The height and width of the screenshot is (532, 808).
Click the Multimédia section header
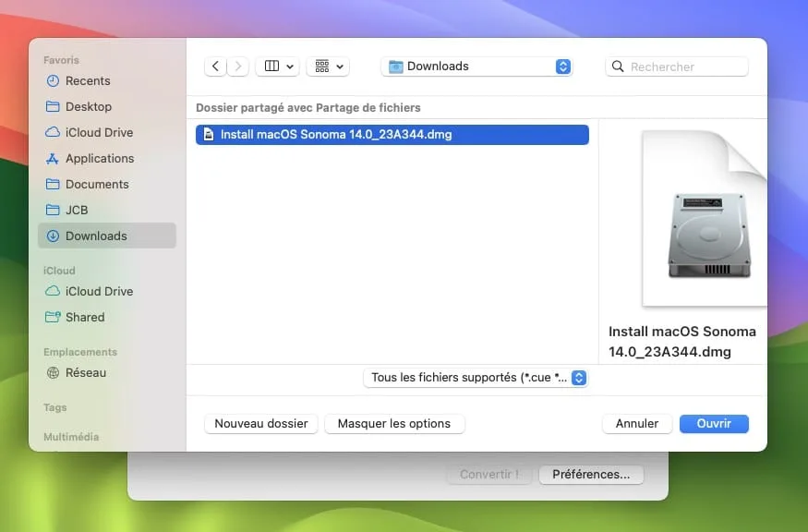coord(71,437)
